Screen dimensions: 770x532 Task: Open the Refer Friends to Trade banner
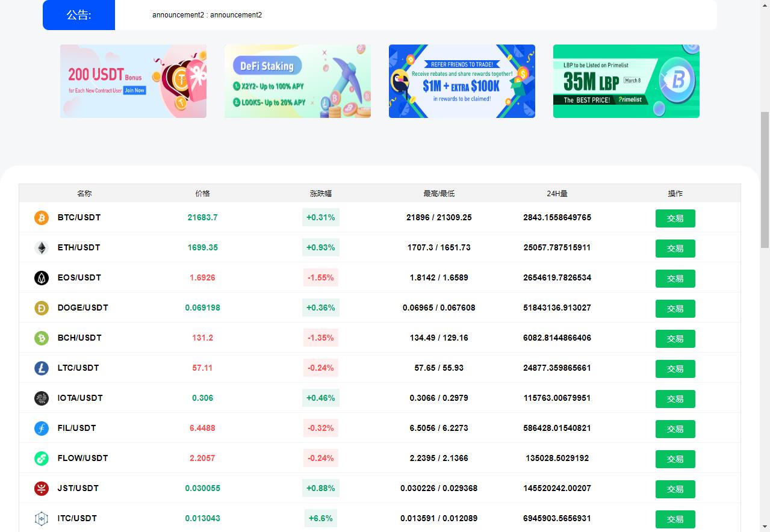click(x=462, y=81)
